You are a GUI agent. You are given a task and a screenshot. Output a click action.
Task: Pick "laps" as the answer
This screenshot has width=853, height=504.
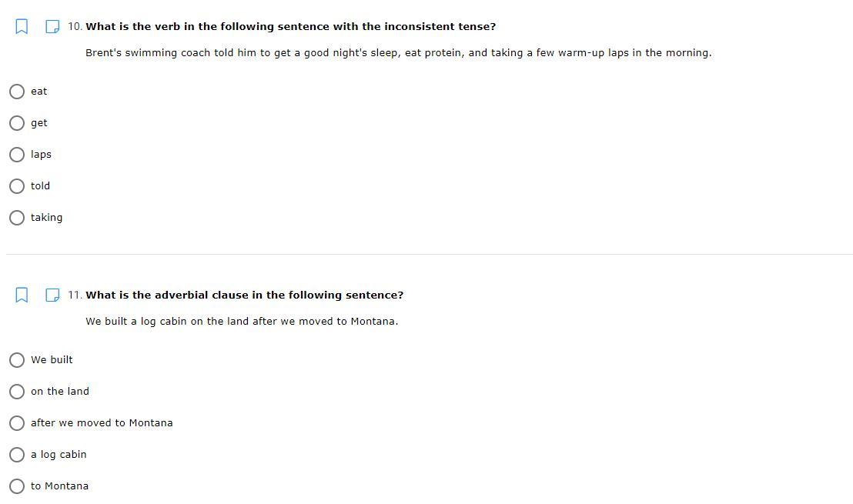pyautogui.click(x=17, y=155)
